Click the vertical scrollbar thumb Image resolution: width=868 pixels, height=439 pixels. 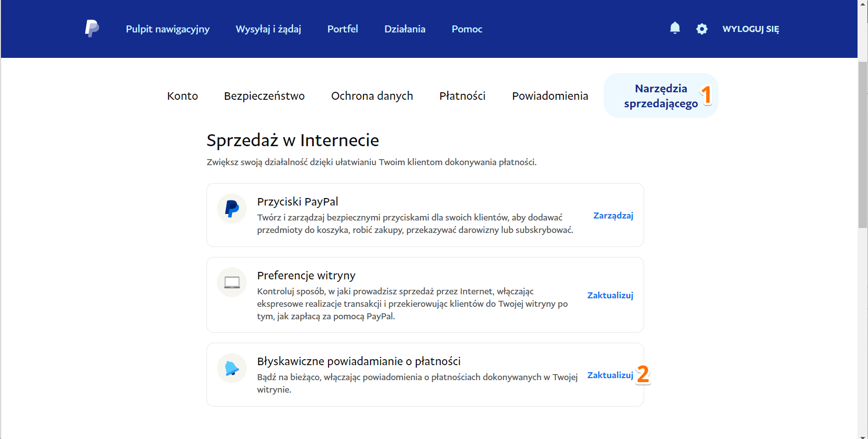pos(863,145)
